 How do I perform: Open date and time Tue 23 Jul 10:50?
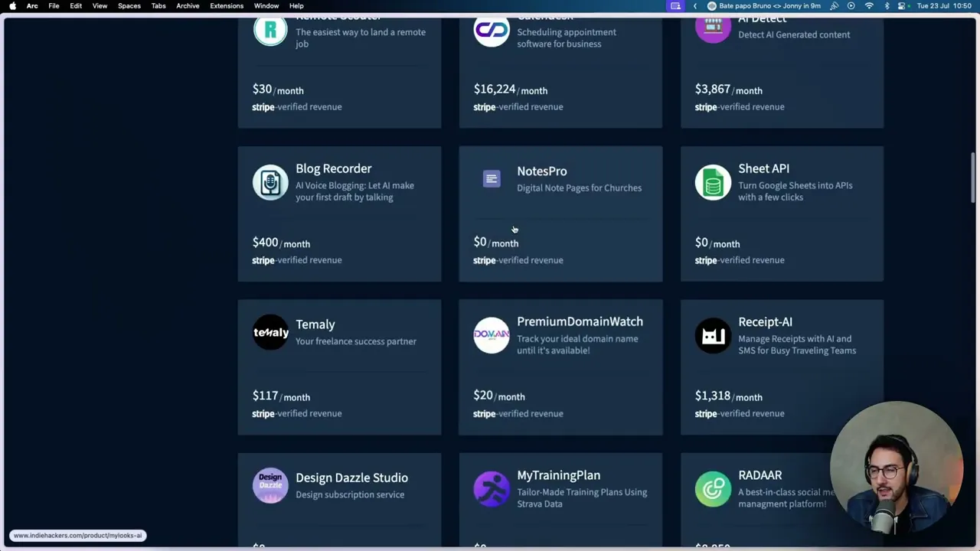click(945, 6)
